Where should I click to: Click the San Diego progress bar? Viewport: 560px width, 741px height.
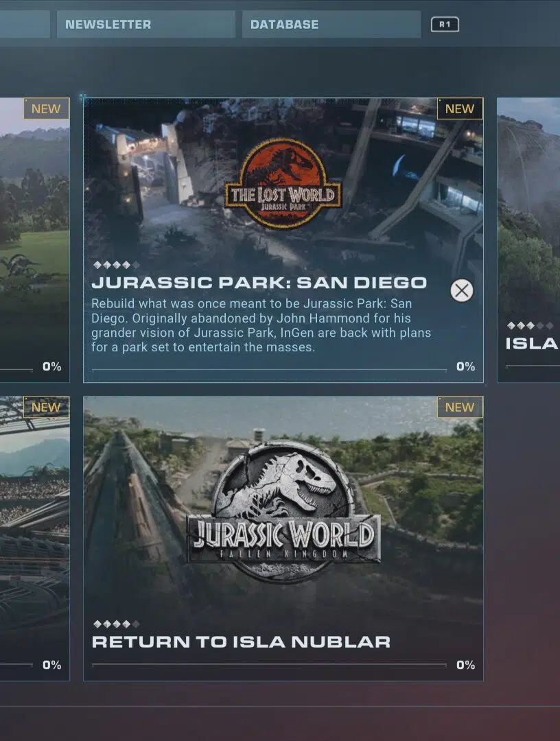coord(270,370)
